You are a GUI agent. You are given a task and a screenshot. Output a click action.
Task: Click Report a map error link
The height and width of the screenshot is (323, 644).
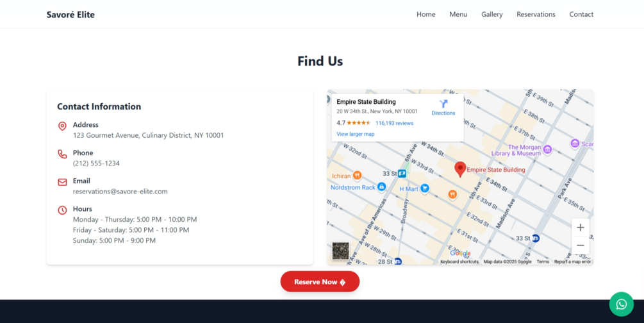tap(572, 261)
